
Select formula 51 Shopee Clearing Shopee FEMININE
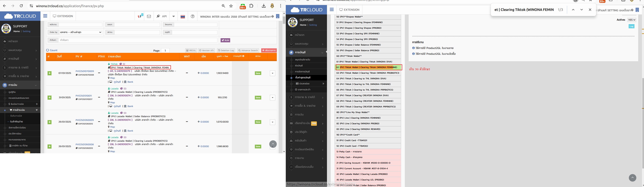point(368,22)
